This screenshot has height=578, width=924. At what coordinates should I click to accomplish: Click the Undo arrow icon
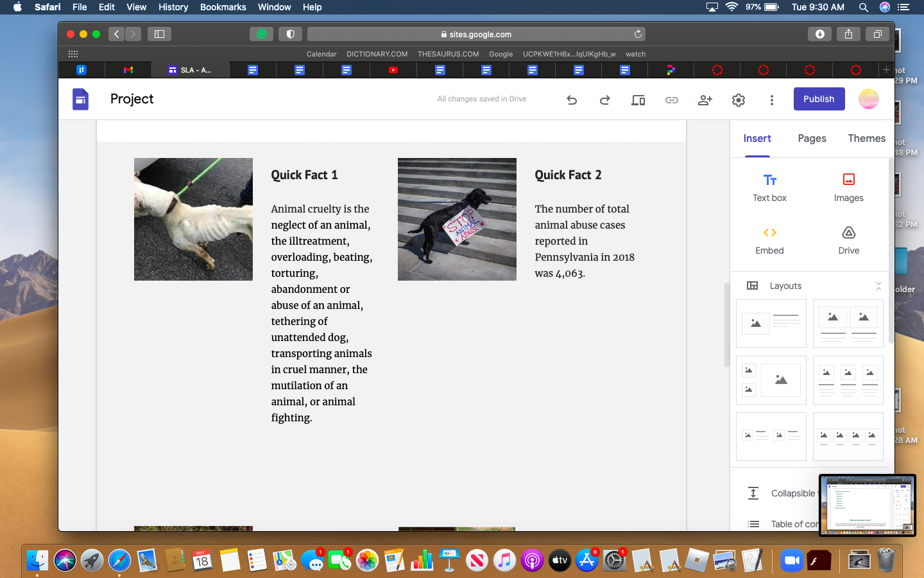[x=572, y=100]
